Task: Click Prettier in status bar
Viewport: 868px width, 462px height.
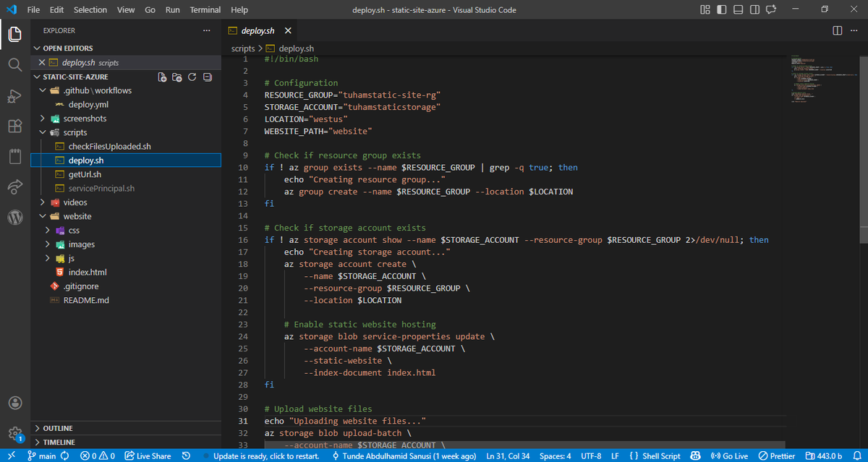Action: point(777,456)
